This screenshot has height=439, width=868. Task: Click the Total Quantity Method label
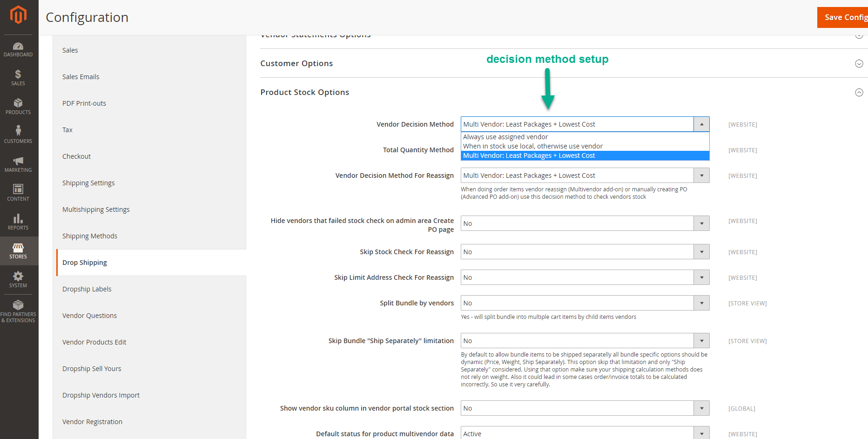pyautogui.click(x=418, y=150)
